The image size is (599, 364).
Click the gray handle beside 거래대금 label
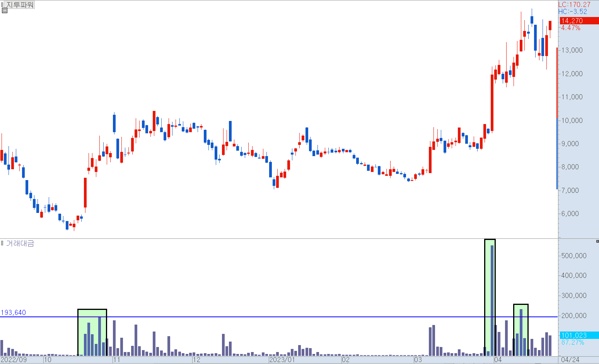(x=2, y=243)
